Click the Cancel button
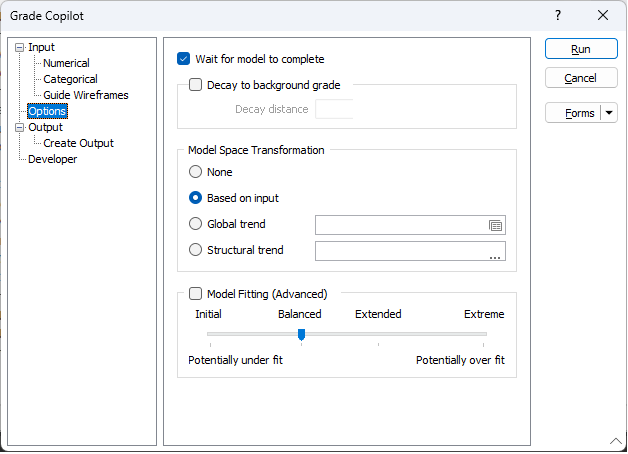 click(581, 78)
